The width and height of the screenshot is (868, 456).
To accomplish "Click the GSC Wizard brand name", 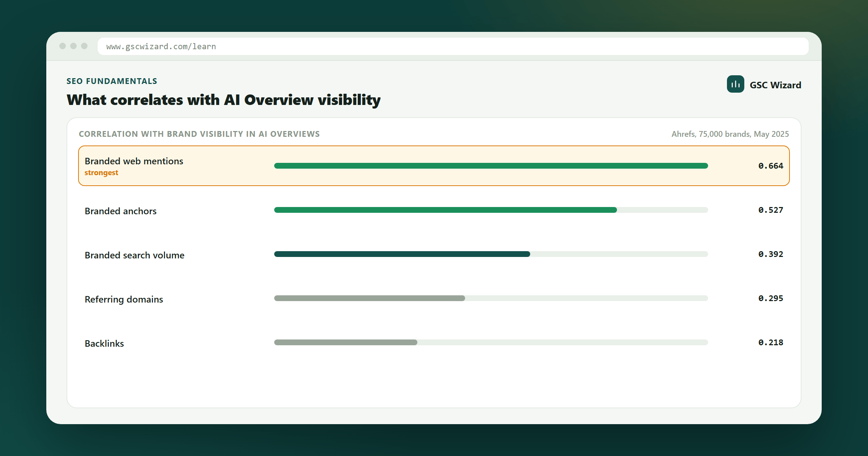I will [x=775, y=85].
